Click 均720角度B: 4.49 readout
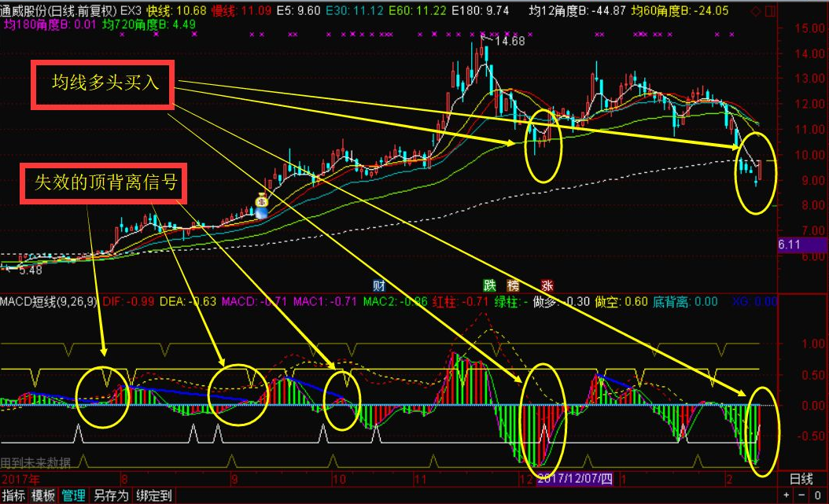 149,24
